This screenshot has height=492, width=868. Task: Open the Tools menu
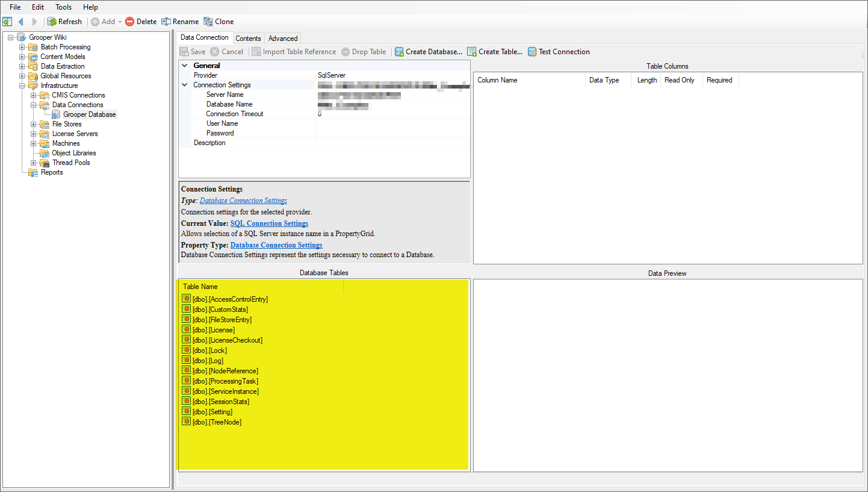point(63,7)
